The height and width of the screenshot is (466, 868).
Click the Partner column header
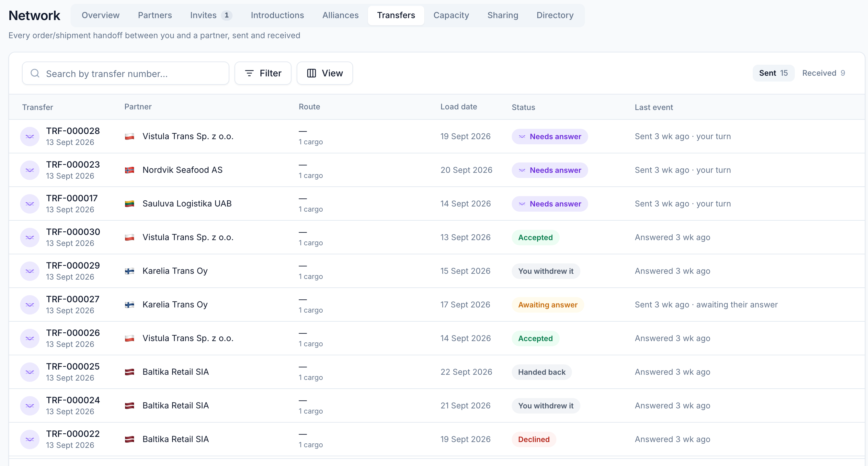click(x=138, y=107)
